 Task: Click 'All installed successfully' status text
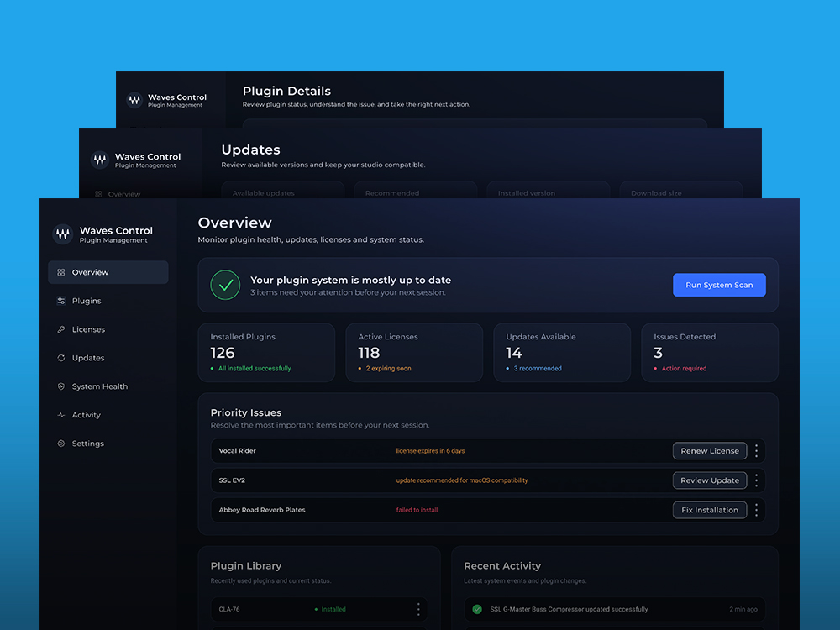coord(255,369)
